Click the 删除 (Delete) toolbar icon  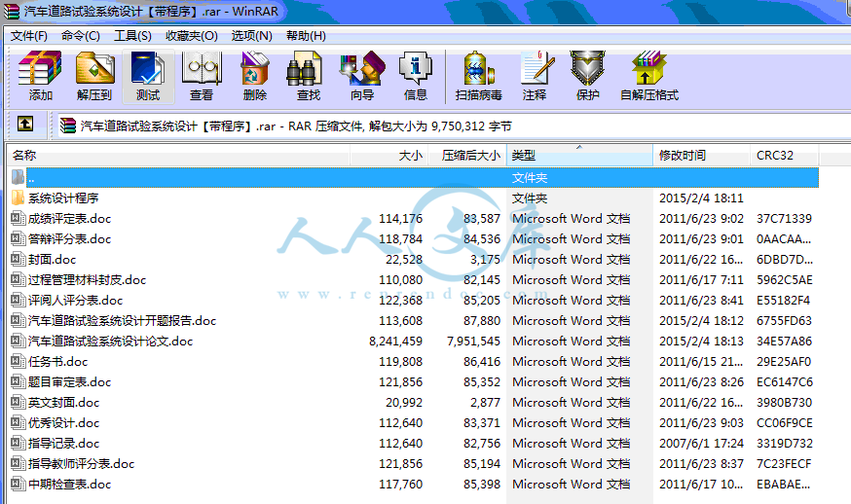click(255, 76)
